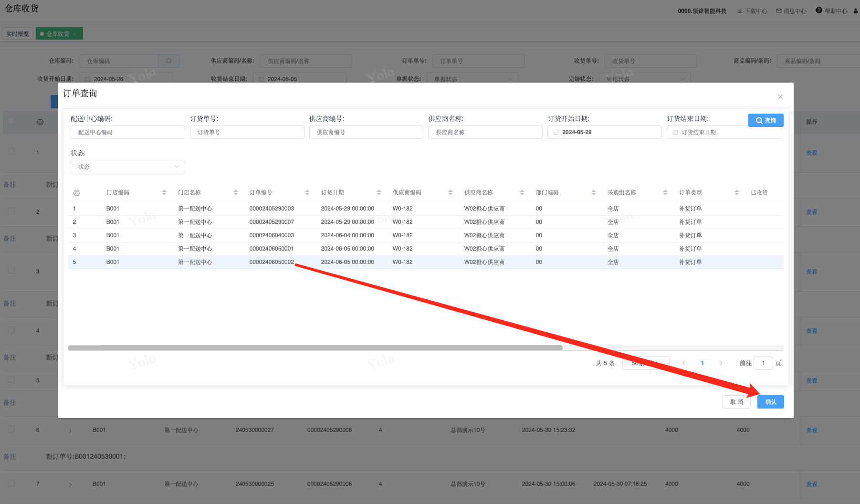Click the search icon in 仓库编码 field
The height and width of the screenshot is (504, 860).
click(169, 61)
